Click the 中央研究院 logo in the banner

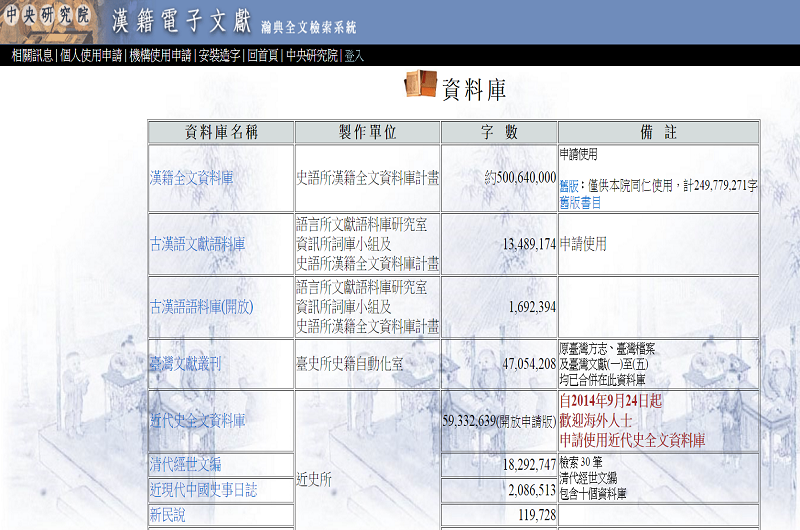pyautogui.click(x=47, y=15)
